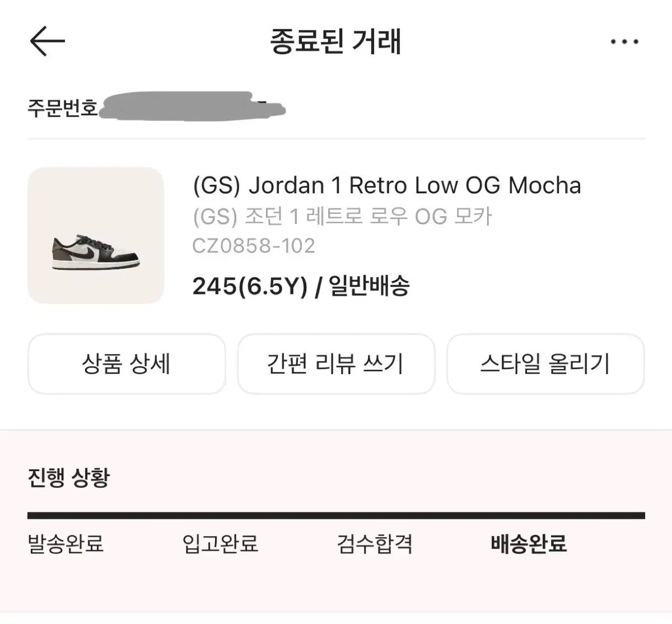Tap the back arrow icon
This screenshot has width=672, height=624.
(x=47, y=41)
